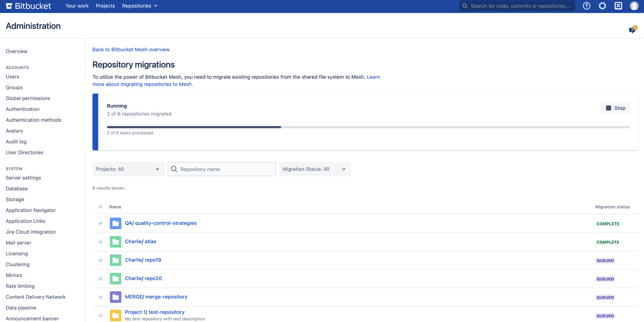This screenshot has height=322, width=644.
Task: Open Licensing page
Action: pyautogui.click(x=17, y=254)
